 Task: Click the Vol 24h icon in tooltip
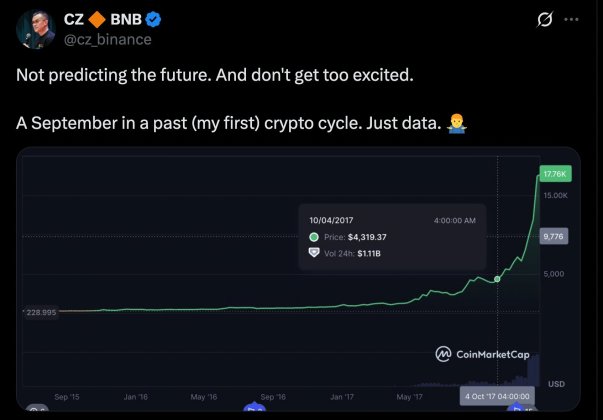click(x=315, y=253)
